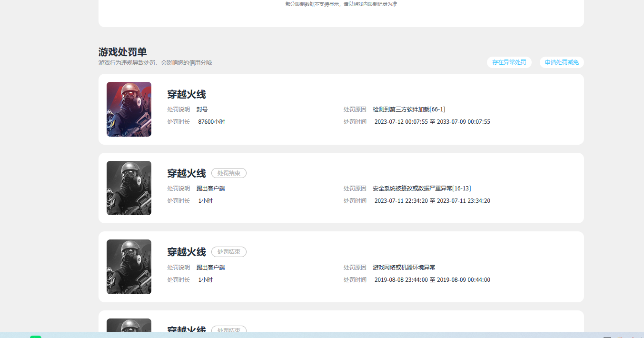This screenshot has height=338, width=644.
Task: Select the 87600小时 duration value
Action: [212, 122]
